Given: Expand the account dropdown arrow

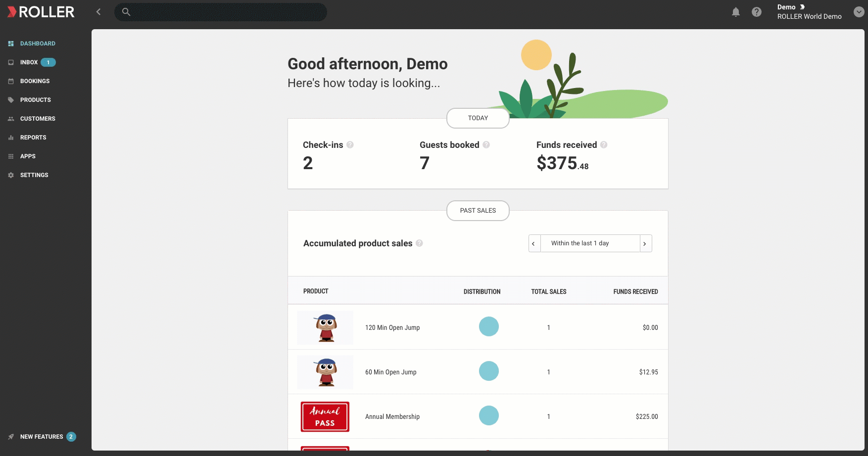Looking at the screenshot, I should pyautogui.click(x=859, y=12).
